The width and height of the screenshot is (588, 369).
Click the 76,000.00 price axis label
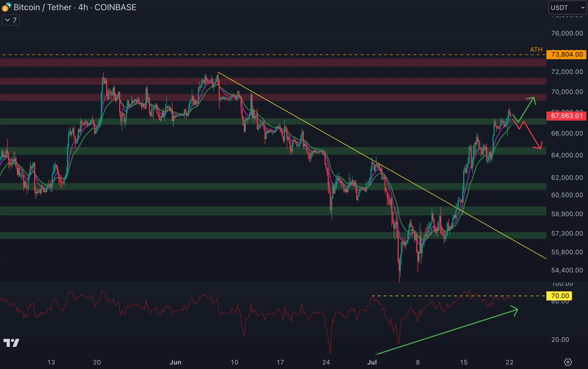(567, 33)
